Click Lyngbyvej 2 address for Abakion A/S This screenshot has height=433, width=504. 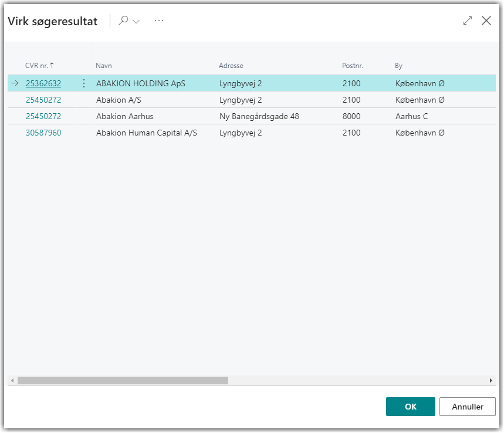point(241,100)
